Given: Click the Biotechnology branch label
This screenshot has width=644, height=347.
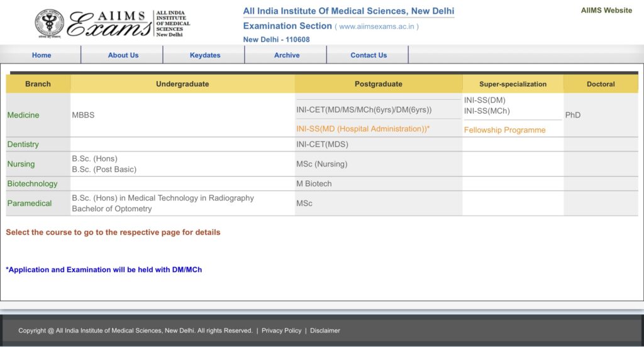Looking at the screenshot, I should (x=32, y=184).
